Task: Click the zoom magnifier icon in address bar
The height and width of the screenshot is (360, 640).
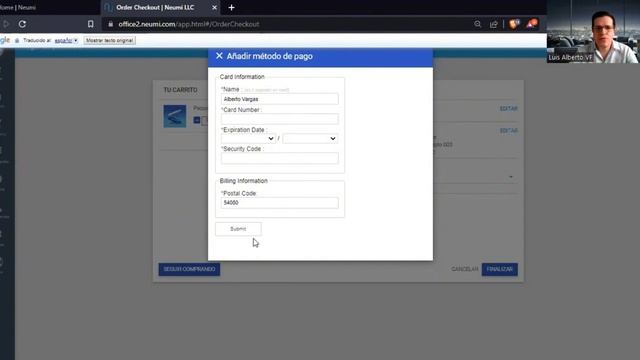Action: point(478,24)
